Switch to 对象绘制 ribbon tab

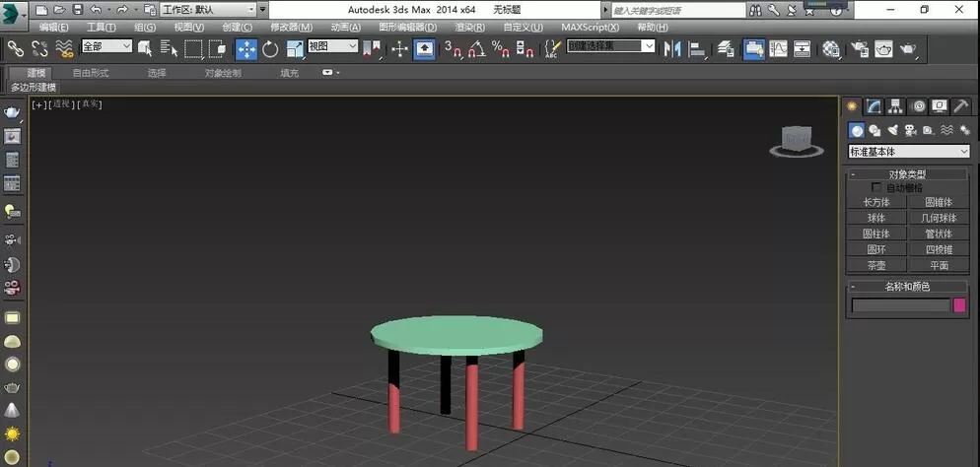point(223,73)
